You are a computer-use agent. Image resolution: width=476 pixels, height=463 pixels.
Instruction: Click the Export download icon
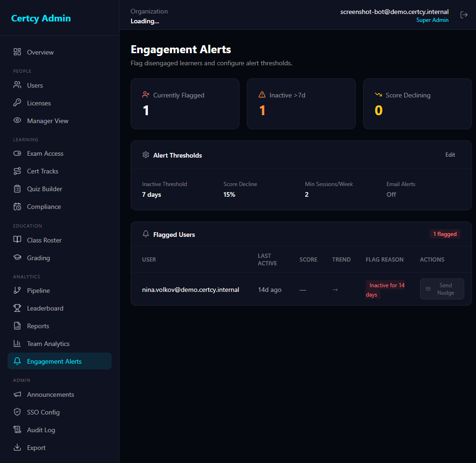17,447
